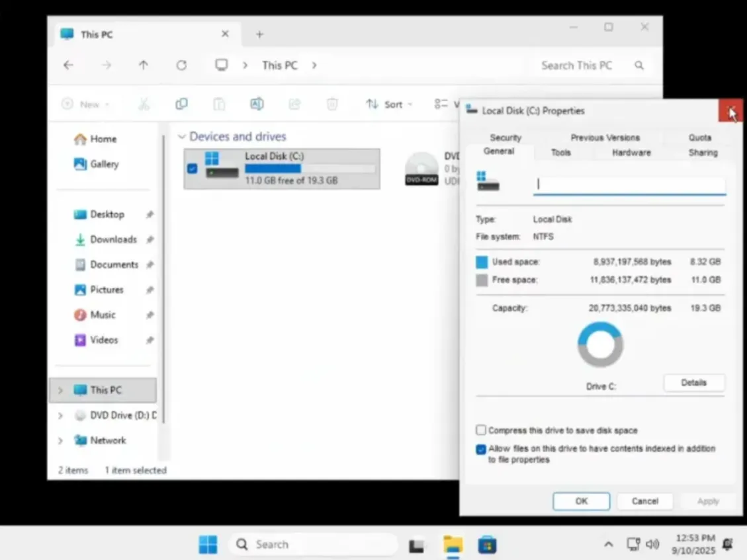
Task: Click the Details button in Properties
Action: [693, 382]
